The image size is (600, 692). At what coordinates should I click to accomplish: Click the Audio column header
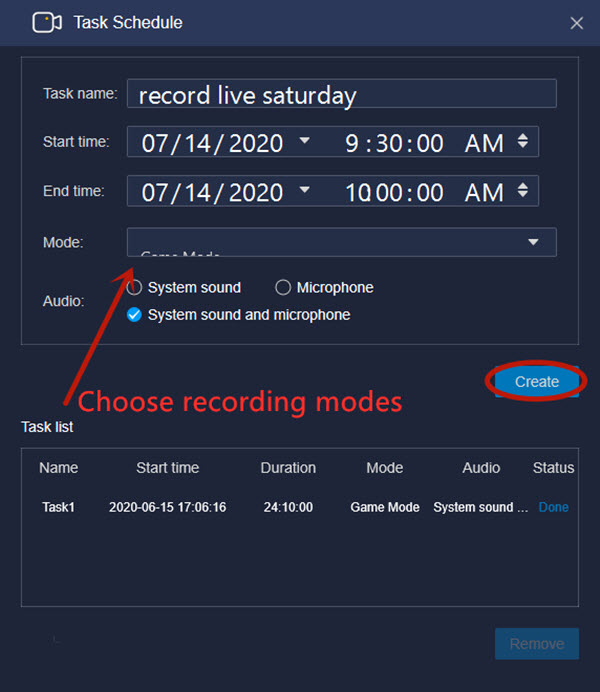pos(481,468)
